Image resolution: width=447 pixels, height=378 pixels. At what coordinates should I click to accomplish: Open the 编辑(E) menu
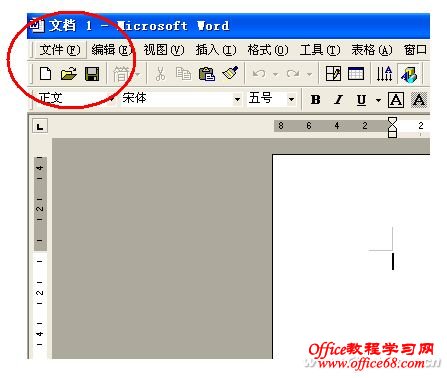pos(112,50)
